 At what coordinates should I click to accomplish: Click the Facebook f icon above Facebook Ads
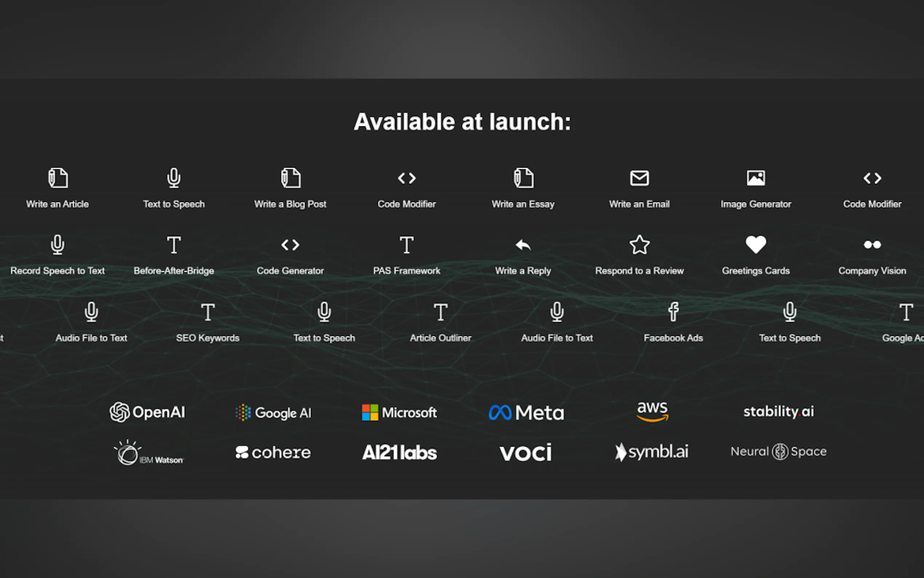(673, 312)
